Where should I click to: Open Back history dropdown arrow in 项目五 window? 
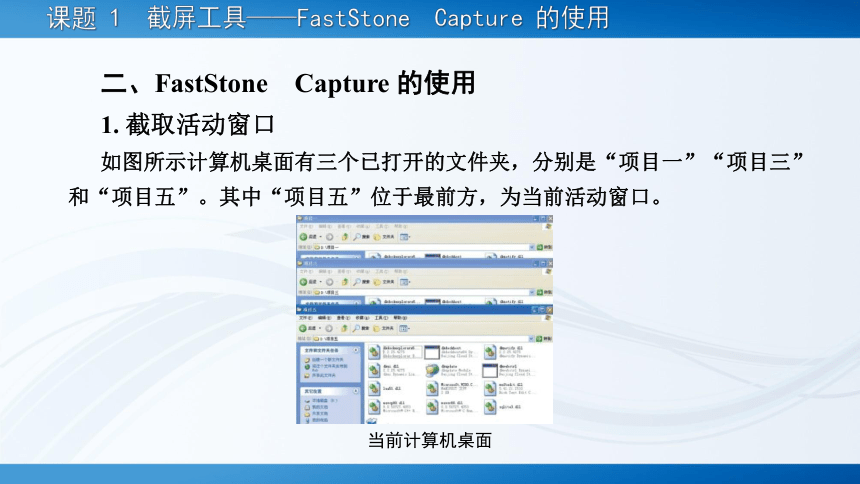[320, 328]
